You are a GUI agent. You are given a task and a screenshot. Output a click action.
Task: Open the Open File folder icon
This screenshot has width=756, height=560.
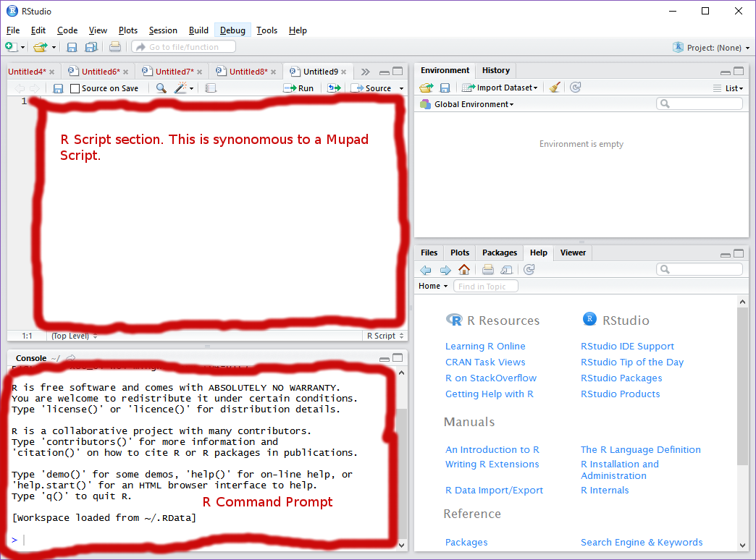click(40, 47)
